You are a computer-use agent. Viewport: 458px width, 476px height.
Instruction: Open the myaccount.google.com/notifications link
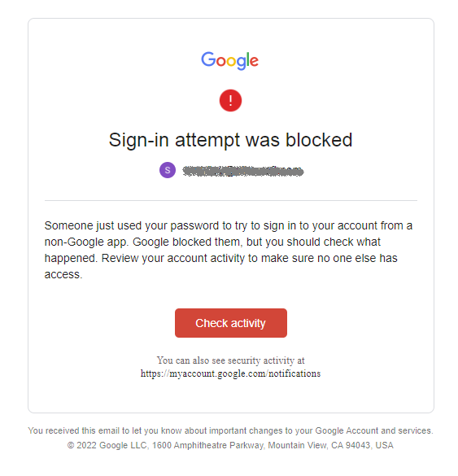coord(230,373)
